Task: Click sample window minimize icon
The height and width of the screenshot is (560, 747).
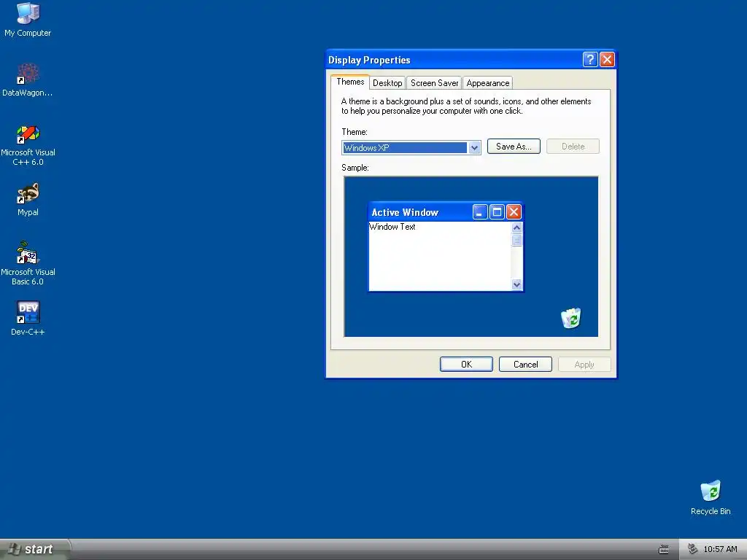Action: click(480, 212)
